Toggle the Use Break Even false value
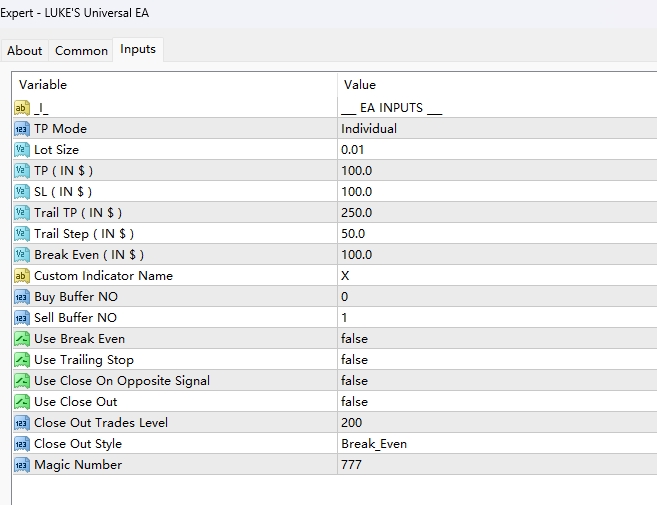Viewport: 657px width, 505px height. point(355,338)
